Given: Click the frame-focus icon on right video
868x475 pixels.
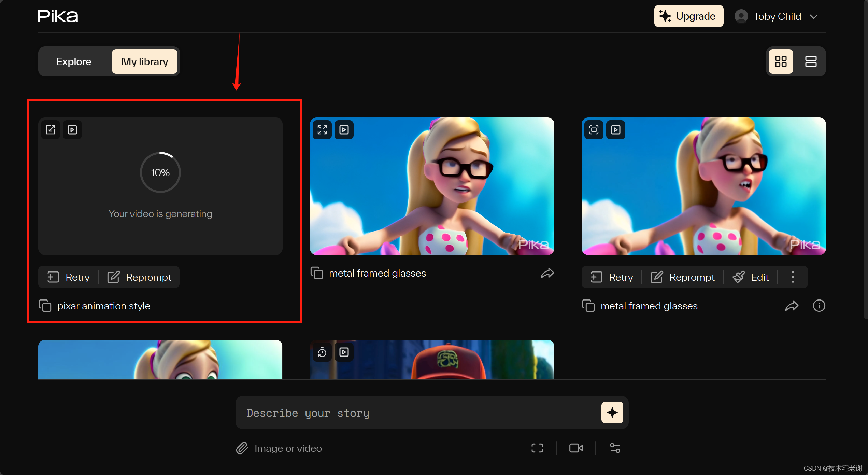Looking at the screenshot, I should 594,130.
